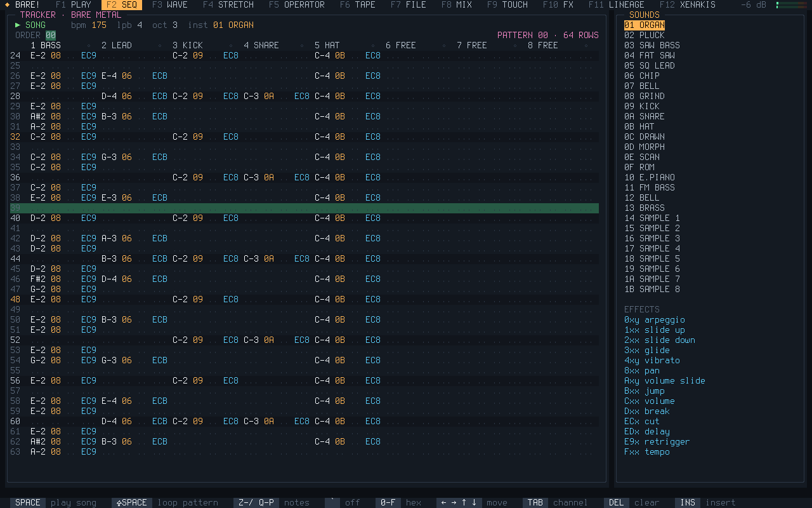
Task: Switch to the F1 PLAY tab
Action: click(74, 4)
